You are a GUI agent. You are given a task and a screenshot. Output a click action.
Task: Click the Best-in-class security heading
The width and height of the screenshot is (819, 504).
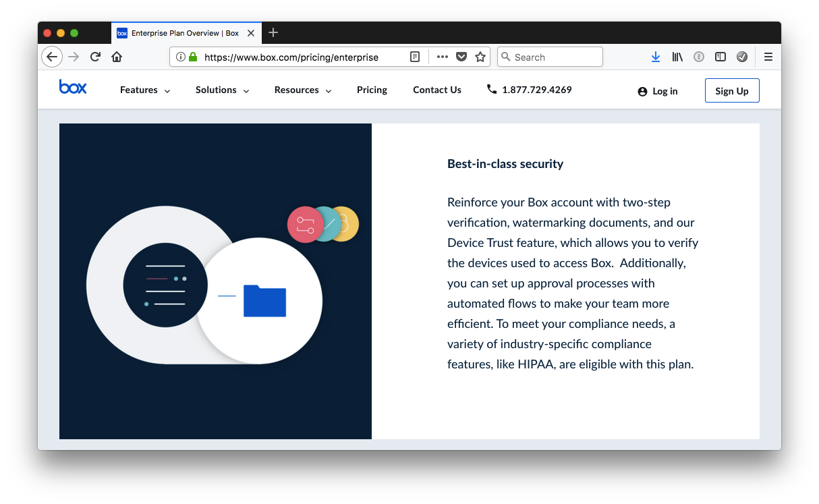click(505, 164)
